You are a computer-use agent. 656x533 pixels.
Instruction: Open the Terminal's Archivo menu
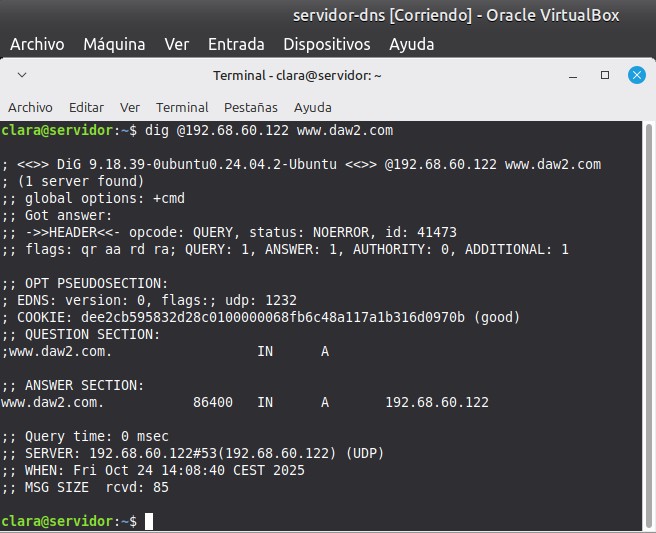click(x=30, y=107)
